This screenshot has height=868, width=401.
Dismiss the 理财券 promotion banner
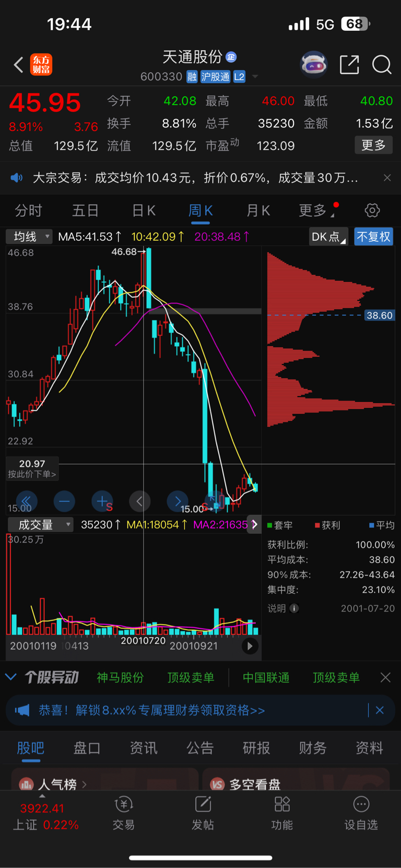pyautogui.click(x=380, y=710)
